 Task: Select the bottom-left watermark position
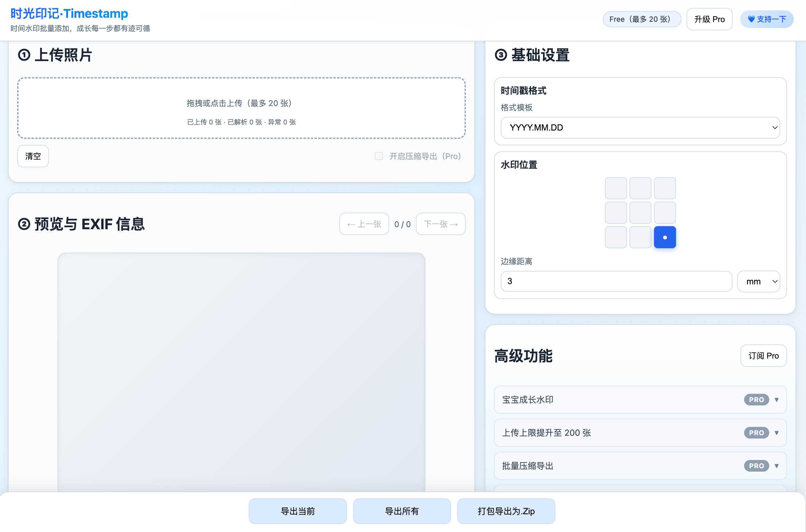616,237
